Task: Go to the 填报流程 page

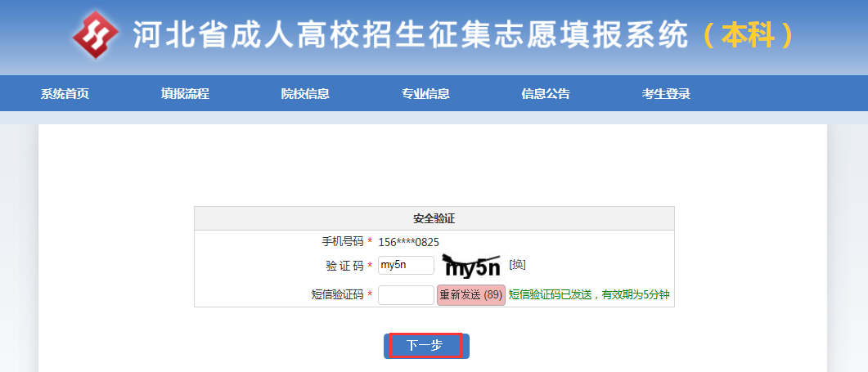Action: [185, 94]
